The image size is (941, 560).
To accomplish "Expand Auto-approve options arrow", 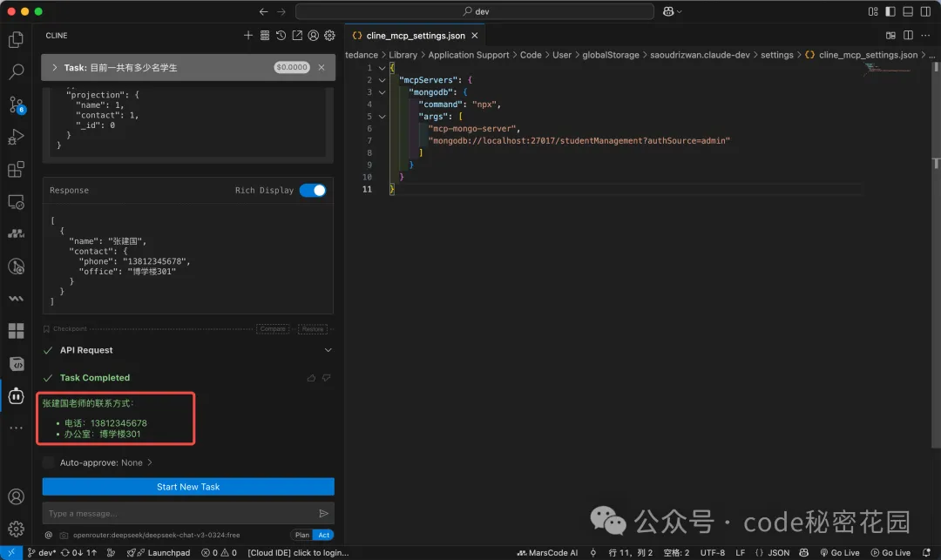I will click(150, 462).
